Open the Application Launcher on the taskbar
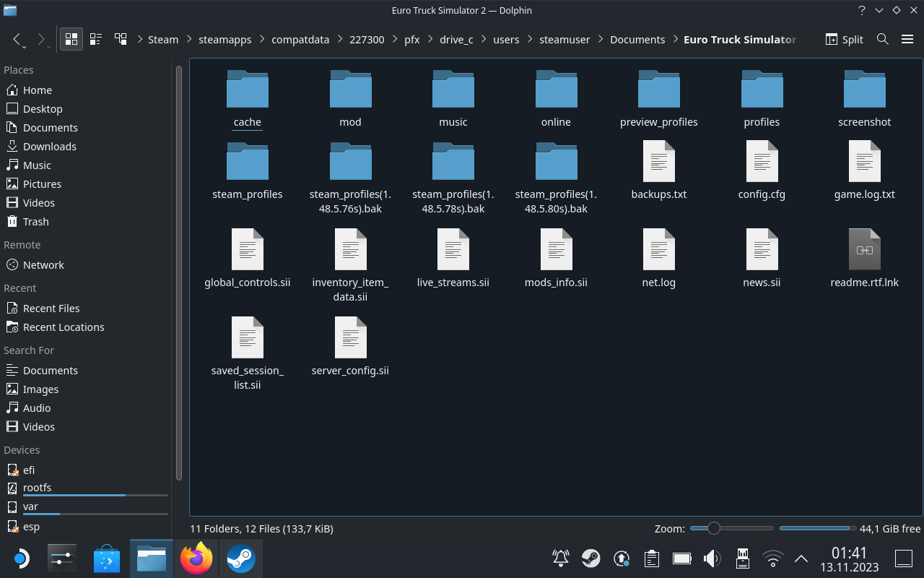This screenshot has height=578, width=924. click(21, 558)
